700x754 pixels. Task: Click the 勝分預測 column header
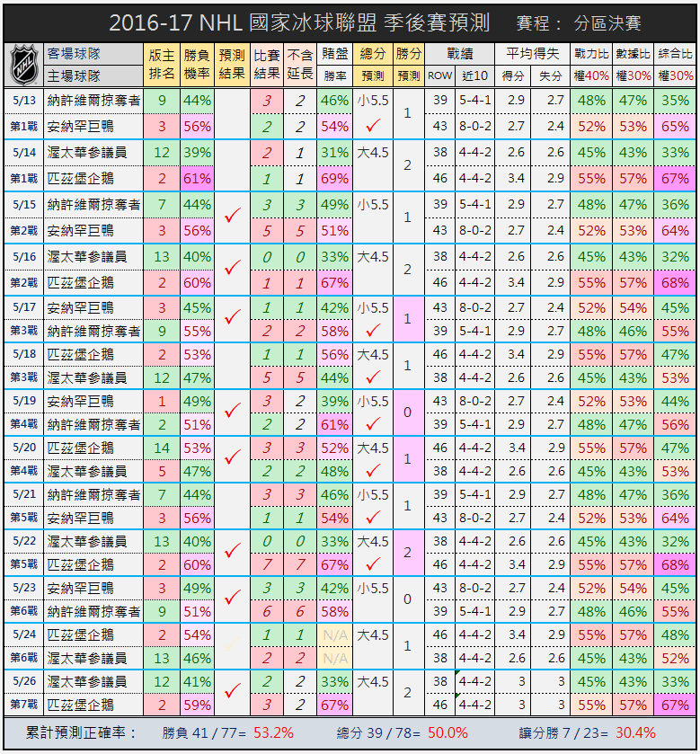pos(409,65)
